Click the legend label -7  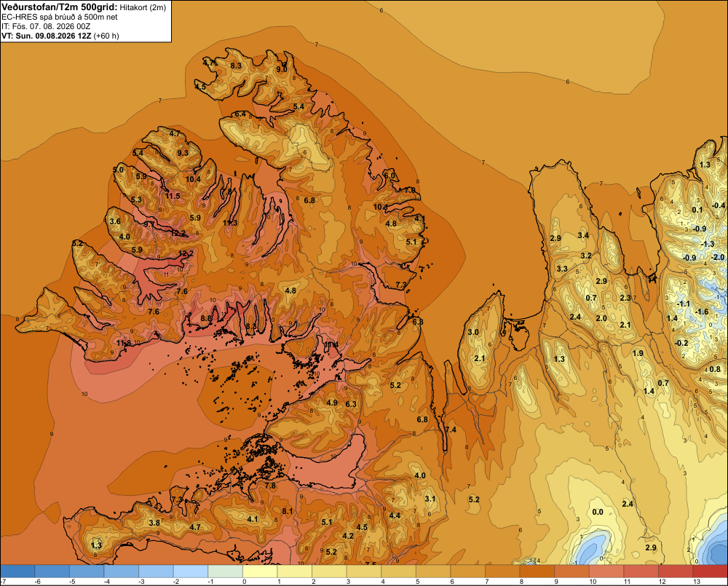3,582
